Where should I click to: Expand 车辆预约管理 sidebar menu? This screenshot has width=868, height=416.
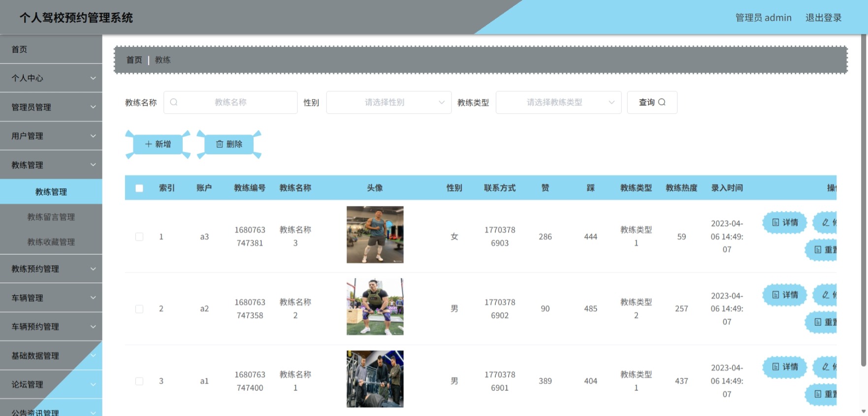coord(51,326)
